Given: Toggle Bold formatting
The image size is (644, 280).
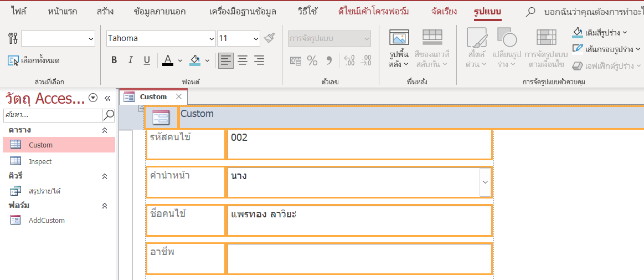Looking at the screenshot, I should (114, 60).
